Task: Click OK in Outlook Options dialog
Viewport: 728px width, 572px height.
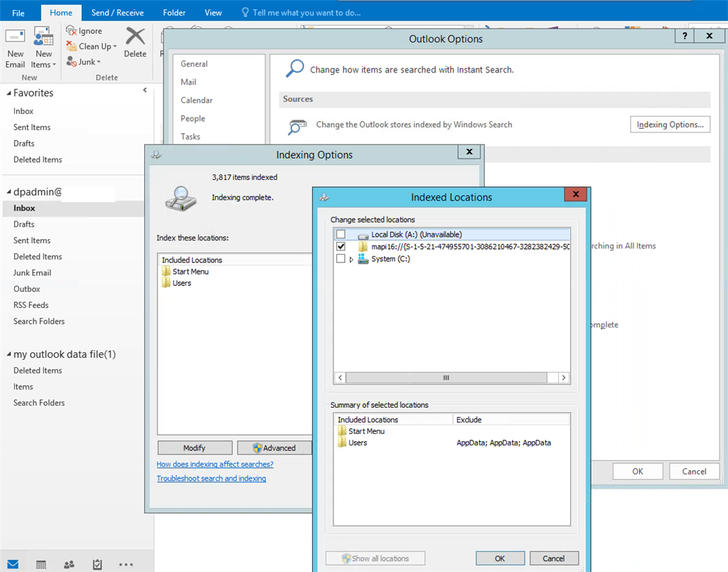Action: pyautogui.click(x=638, y=471)
